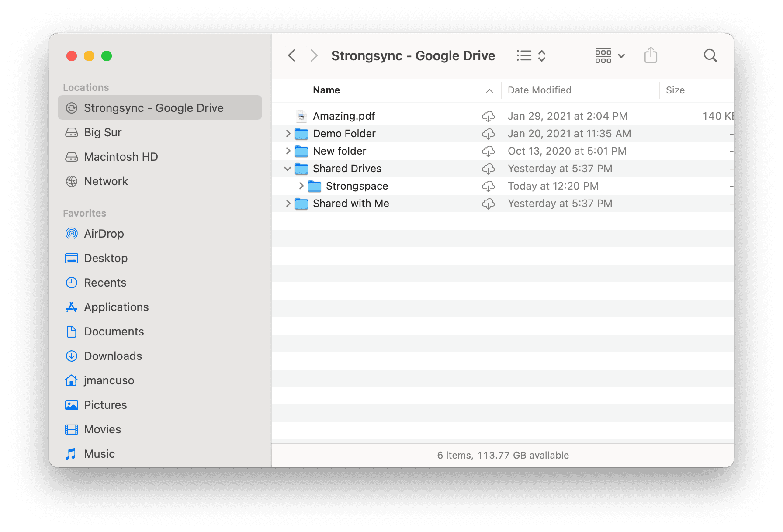The width and height of the screenshot is (783, 532).
Task: Click the cloud download icon for Demo Folder
Action: (x=488, y=134)
